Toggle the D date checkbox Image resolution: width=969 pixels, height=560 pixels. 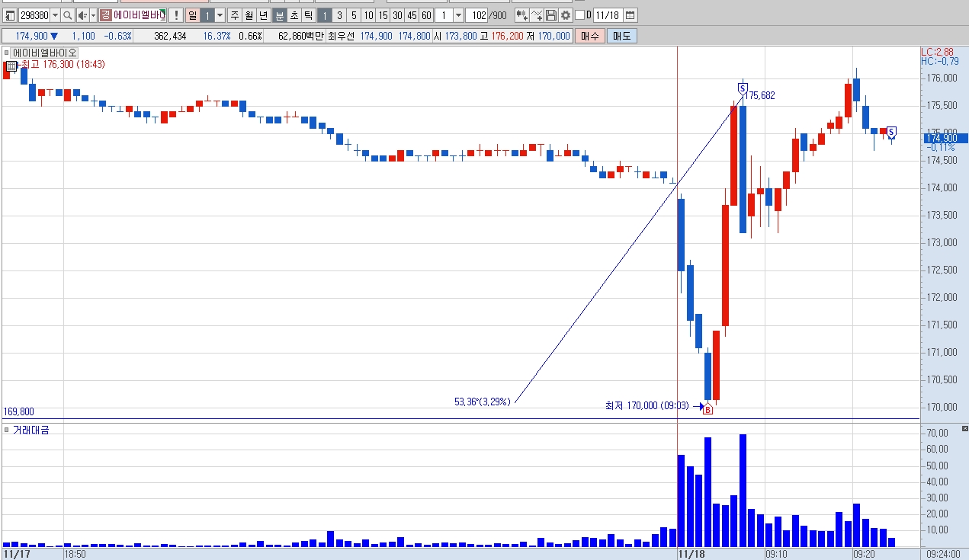click(x=579, y=15)
